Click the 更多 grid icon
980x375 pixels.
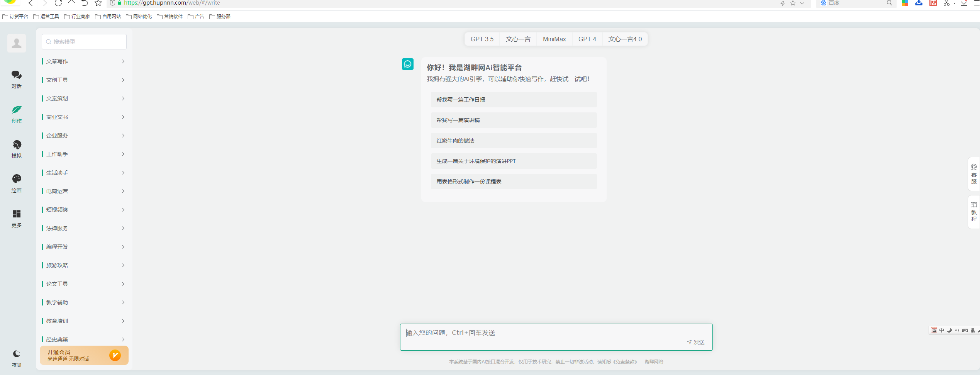point(16,214)
